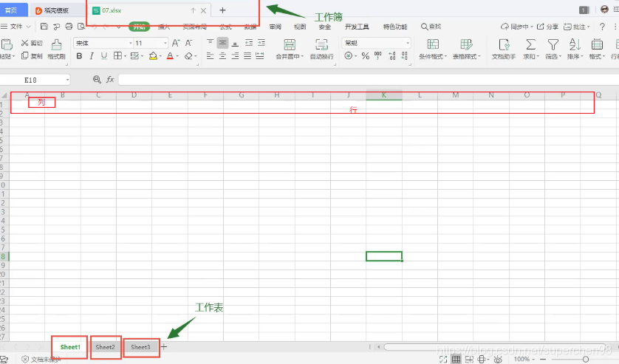Toggle vertical middle alignment button
This screenshot has width=619, height=364.
222,43
